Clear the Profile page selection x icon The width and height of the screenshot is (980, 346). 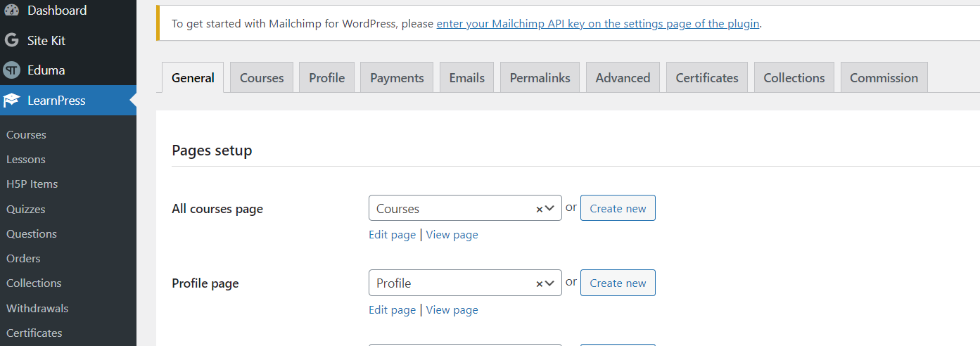[539, 283]
